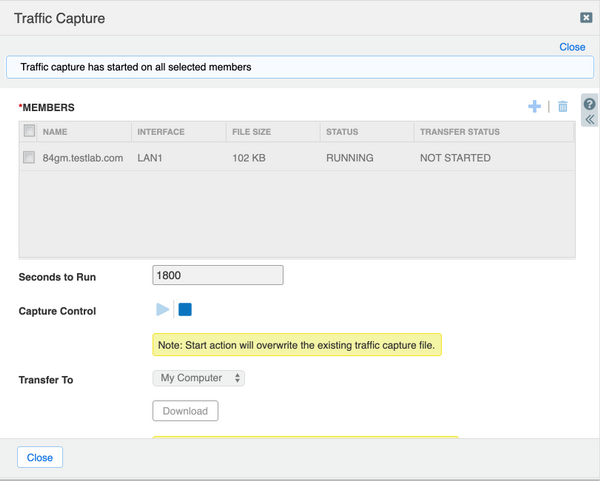Select the 84gm.testlab.com name cell
The image size is (600, 481).
point(83,158)
